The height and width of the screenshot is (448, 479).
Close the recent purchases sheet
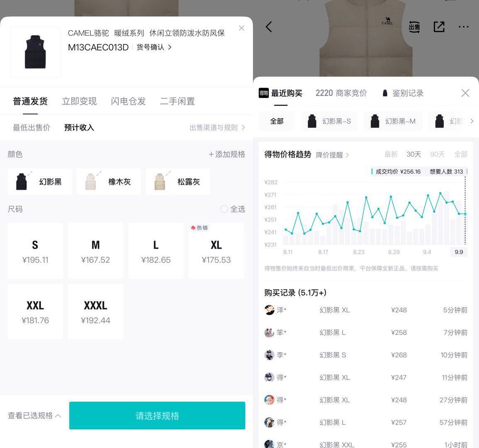click(x=465, y=93)
